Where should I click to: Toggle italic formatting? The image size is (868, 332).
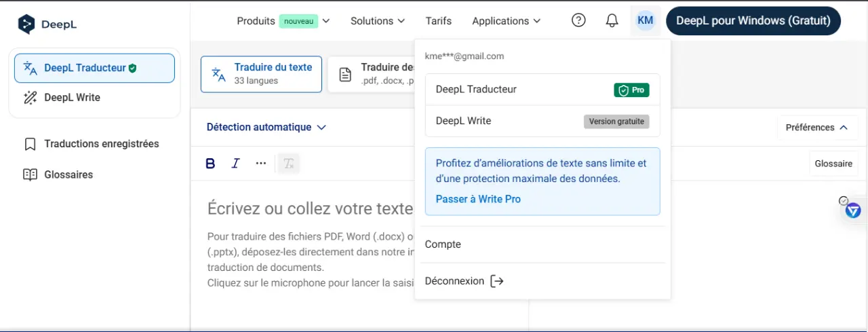235,163
